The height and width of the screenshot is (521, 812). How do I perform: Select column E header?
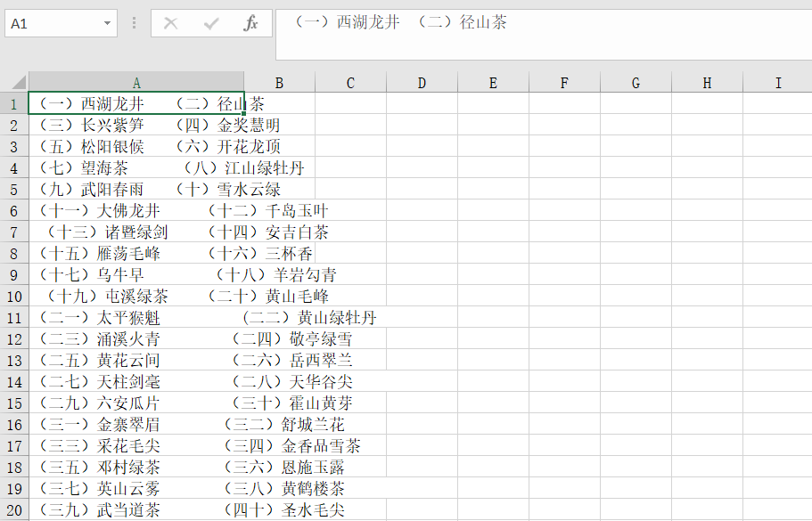click(x=492, y=81)
